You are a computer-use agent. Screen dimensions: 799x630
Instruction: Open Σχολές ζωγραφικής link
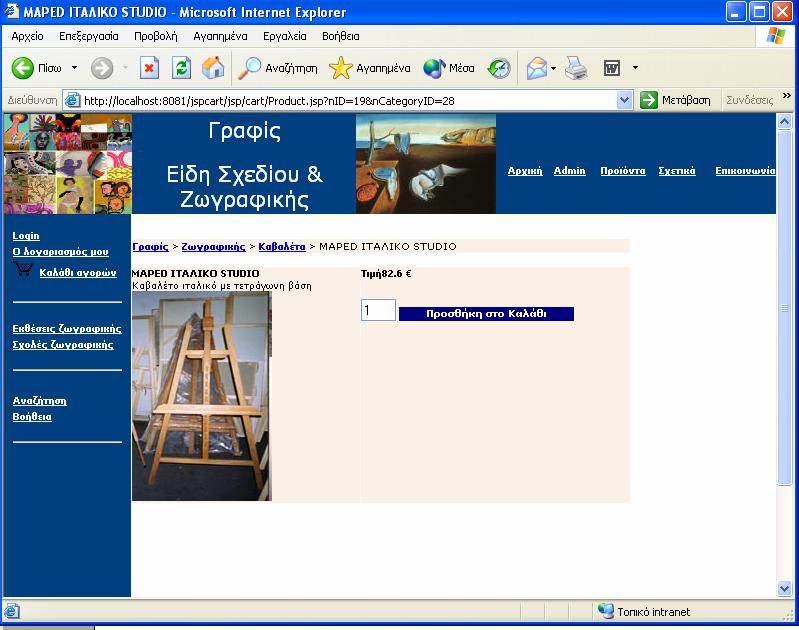coord(63,345)
